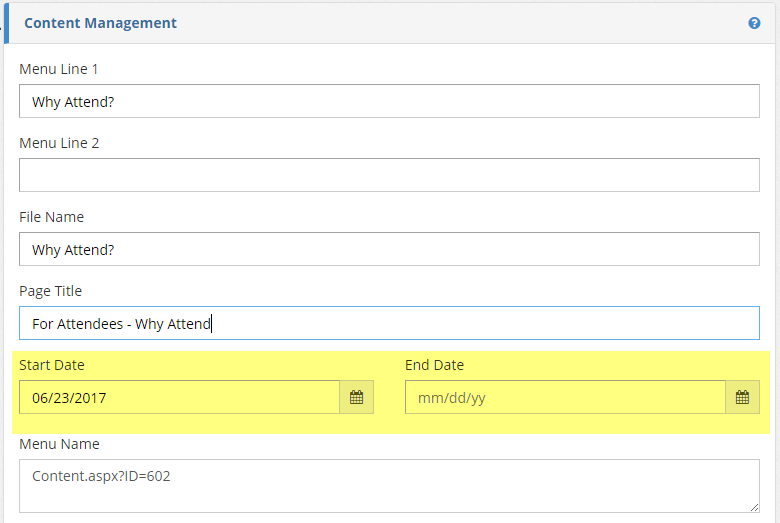Grab the Menu Name textarea resize handle
This screenshot has height=523, width=780.
(x=754, y=507)
